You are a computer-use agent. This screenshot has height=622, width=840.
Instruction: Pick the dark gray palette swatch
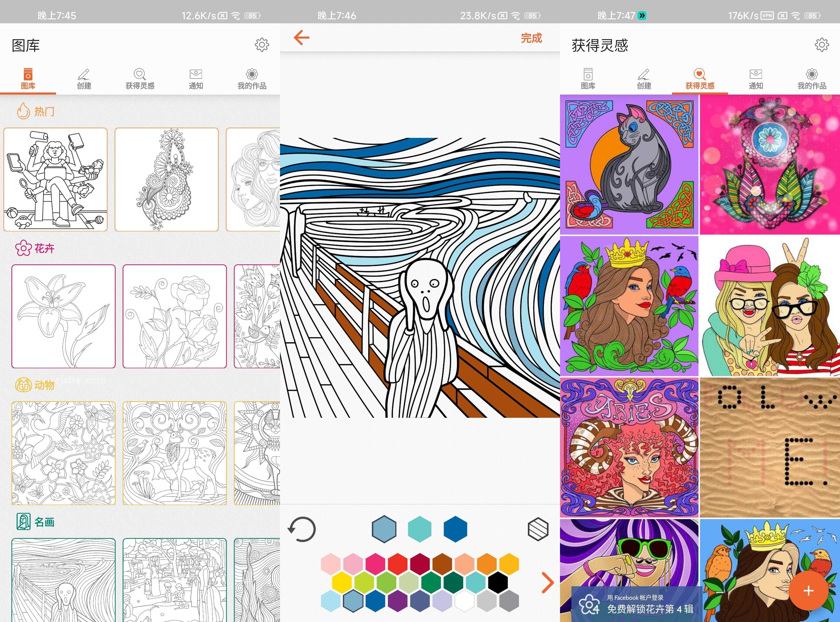pyautogui.click(x=509, y=600)
